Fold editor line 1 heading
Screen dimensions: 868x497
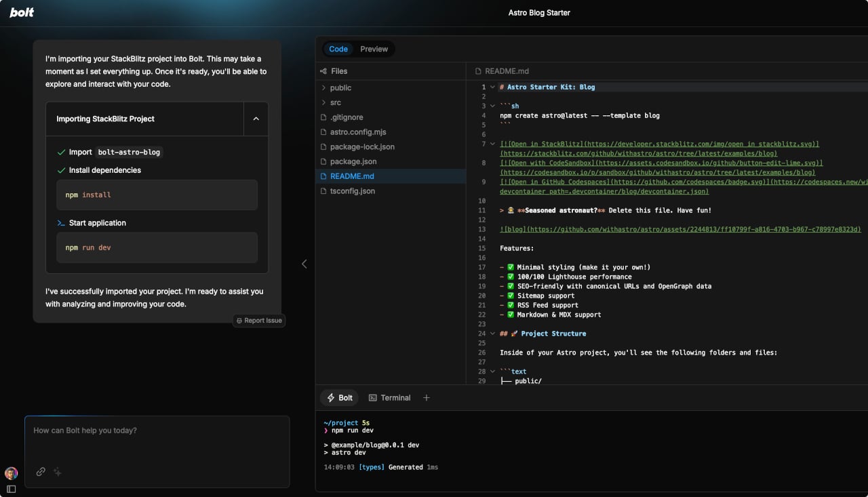click(492, 87)
